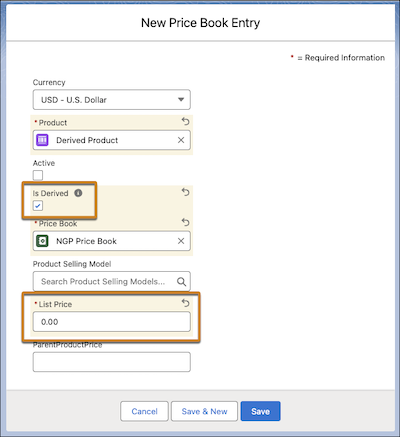The image size is (400, 437).
Task: Save the price book entry
Action: coord(261,411)
